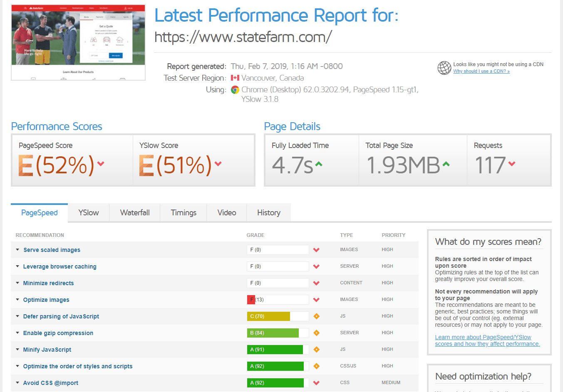Expand Defer parsing of JavaScript triangle

(17, 316)
